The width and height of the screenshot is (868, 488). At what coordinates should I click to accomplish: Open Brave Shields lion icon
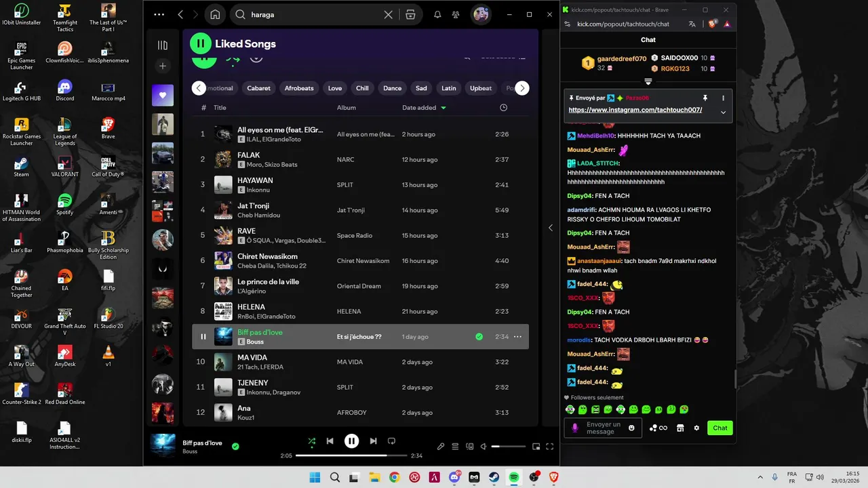pyautogui.click(x=713, y=24)
